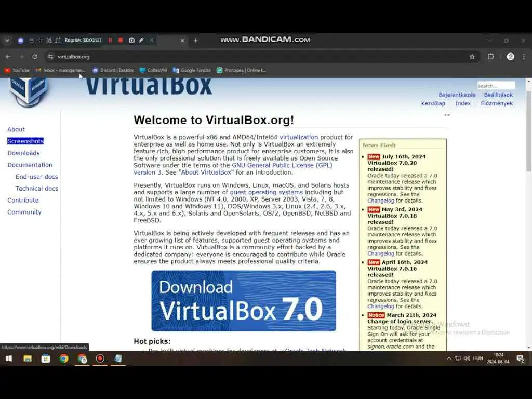Switch the HUN keyboard language indicator

click(478, 358)
